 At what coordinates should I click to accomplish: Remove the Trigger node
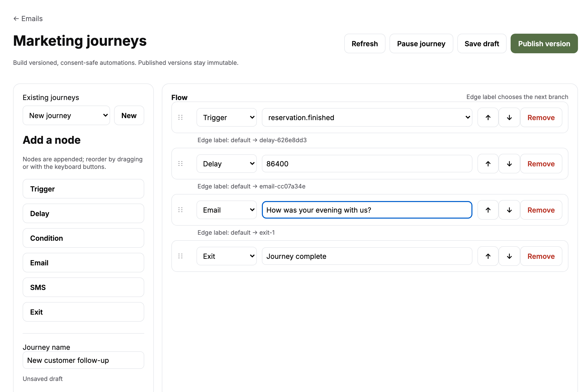tap(541, 117)
